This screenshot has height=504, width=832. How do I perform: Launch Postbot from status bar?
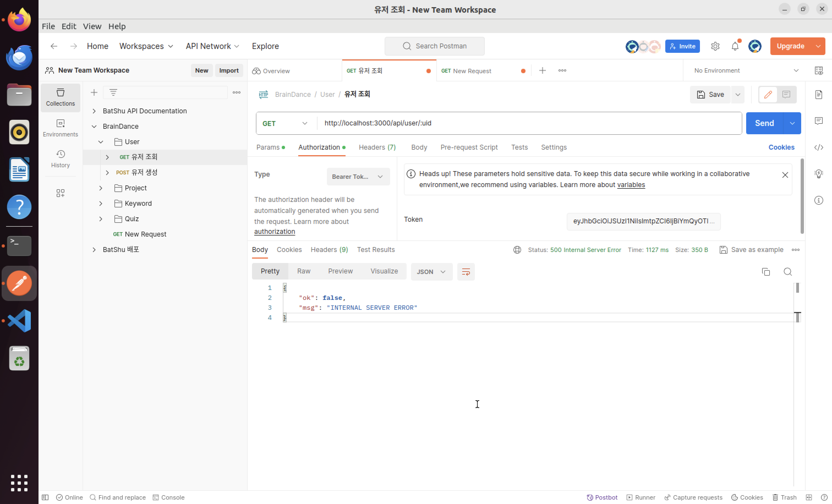pos(602,497)
